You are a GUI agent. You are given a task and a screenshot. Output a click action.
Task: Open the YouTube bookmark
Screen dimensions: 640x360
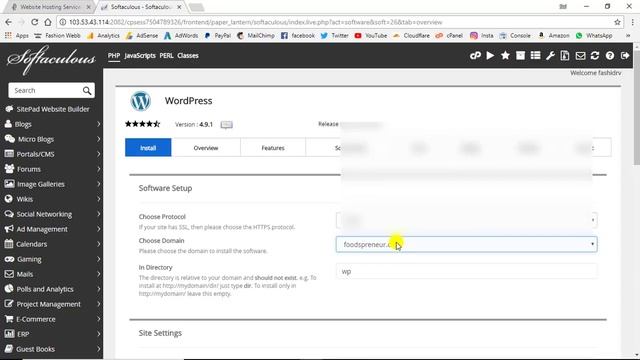tap(371, 36)
